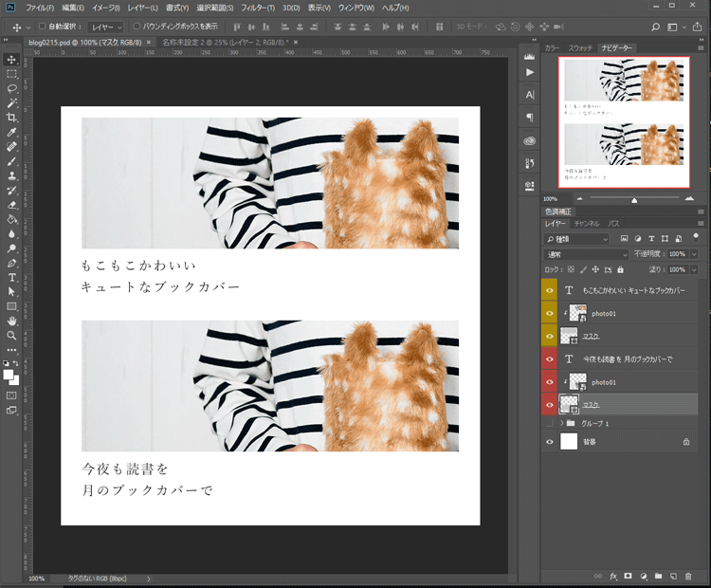Select the Eyedropper tool
This screenshot has width=711, height=588.
[x=11, y=132]
